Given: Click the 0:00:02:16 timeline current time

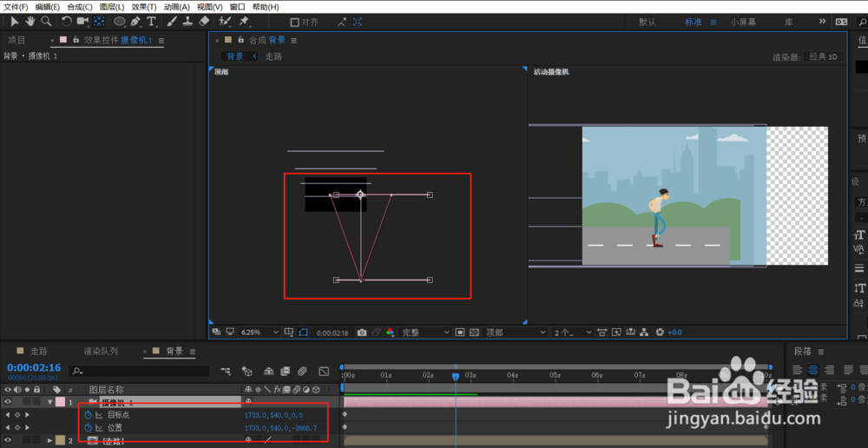Looking at the screenshot, I should click(34, 368).
